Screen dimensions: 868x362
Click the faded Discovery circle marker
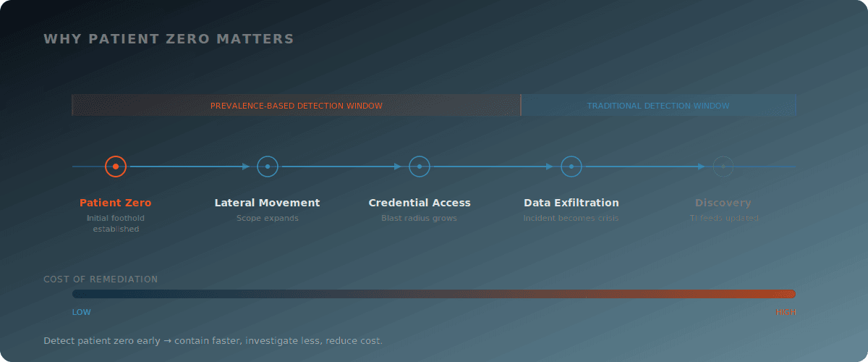point(723,167)
